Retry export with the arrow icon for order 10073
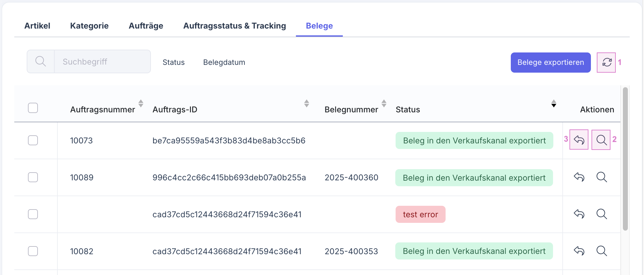Screen dimensions: 644x275 pyautogui.click(x=579, y=140)
